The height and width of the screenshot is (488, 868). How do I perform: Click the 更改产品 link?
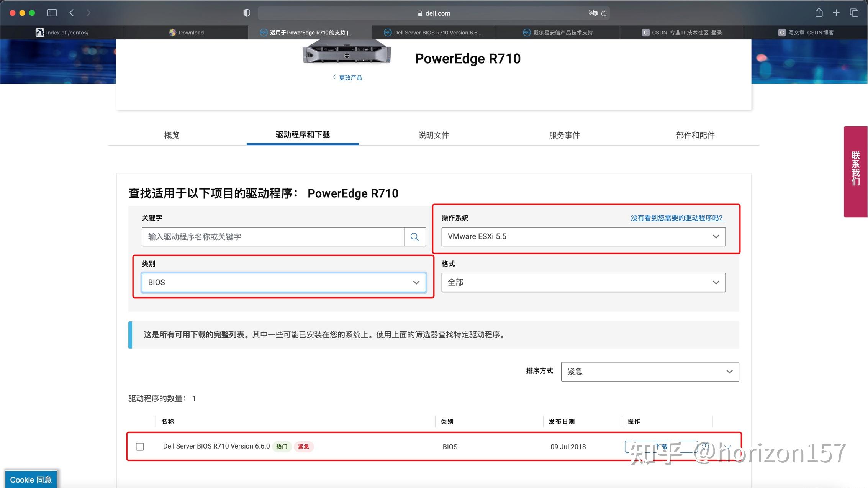point(347,77)
